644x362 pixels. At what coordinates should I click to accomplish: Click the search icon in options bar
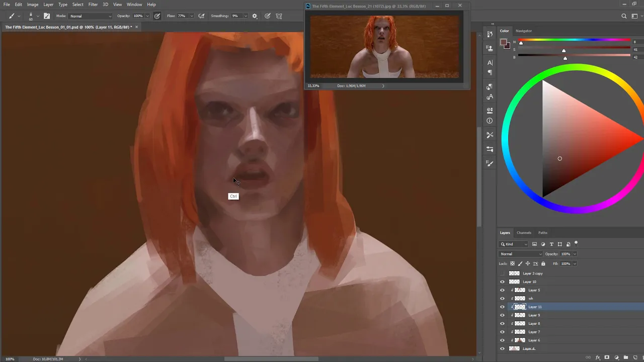coord(624,16)
